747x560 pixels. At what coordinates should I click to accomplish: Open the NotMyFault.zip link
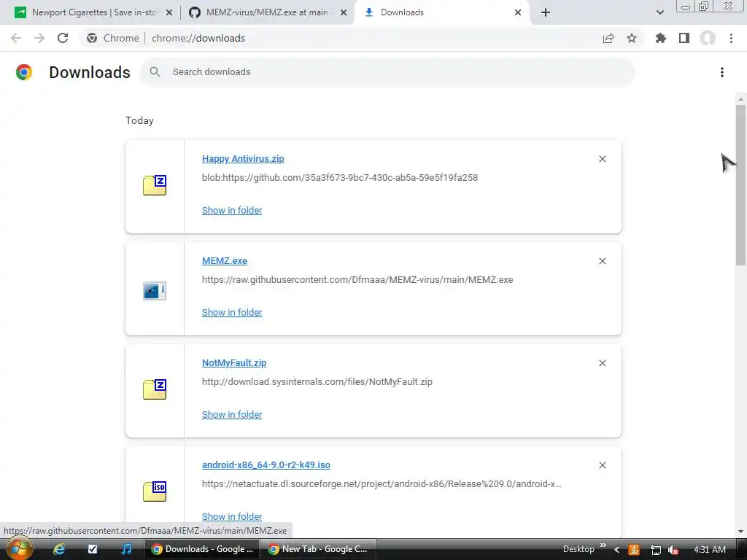coord(234,363)
